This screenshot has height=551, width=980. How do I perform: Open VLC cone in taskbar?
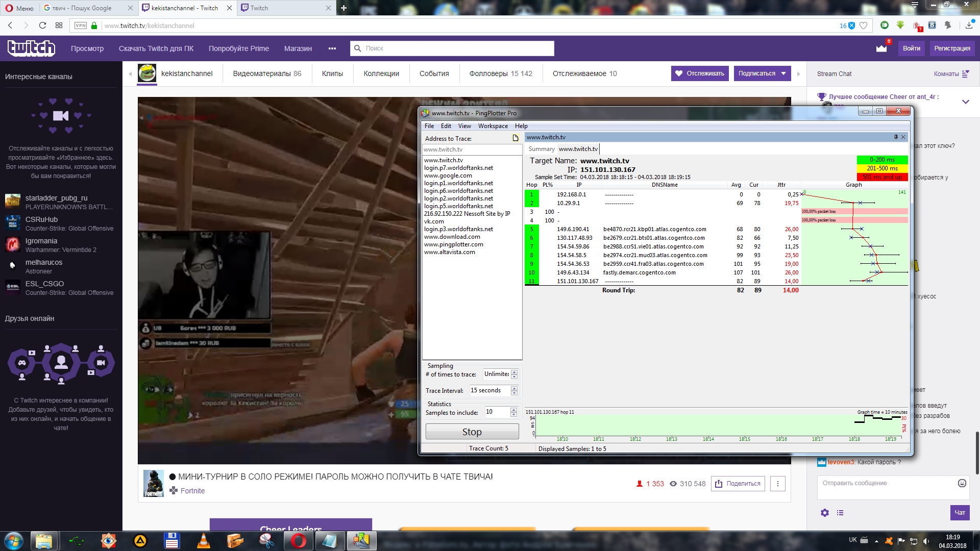tap(203, 541)
